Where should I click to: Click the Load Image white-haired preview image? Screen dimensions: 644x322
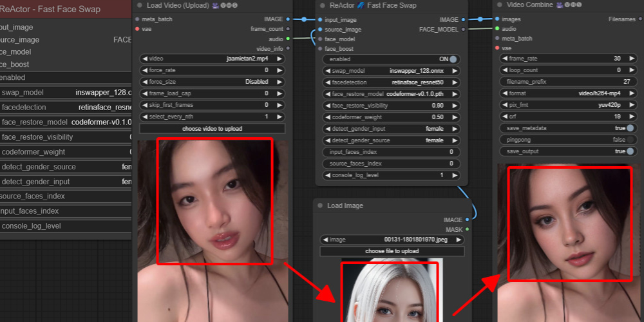coord(392,290)
